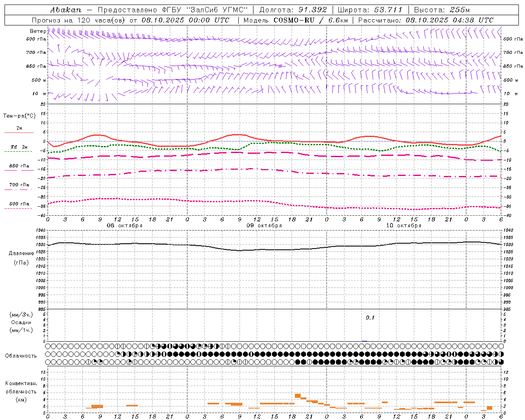Screen dimensions: 525x420
Task: Select the text 'Предоставлено ФГБУ "ЗапСиб УГМС"'
Action: click(x=173, y=10)
